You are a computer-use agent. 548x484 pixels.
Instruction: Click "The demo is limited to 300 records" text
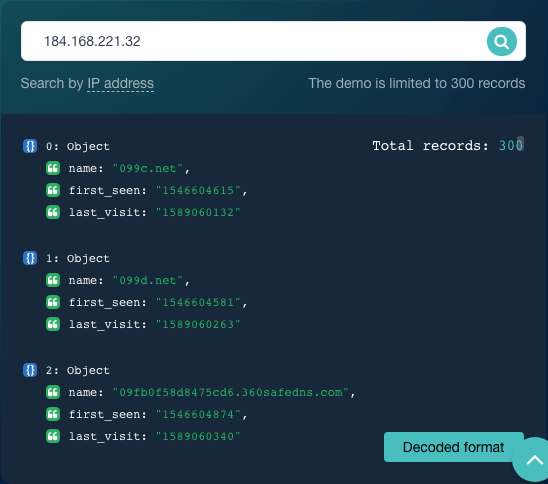pos(417,84)
